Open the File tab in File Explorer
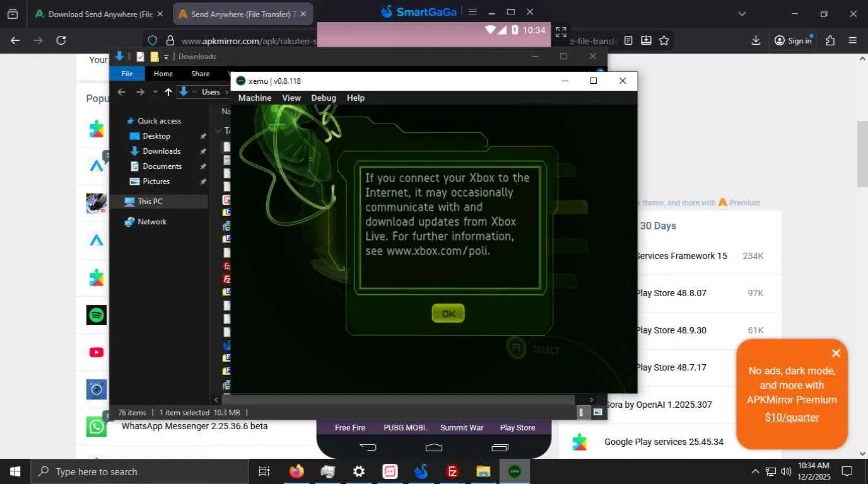868x484 pixels. click(127, 74)
